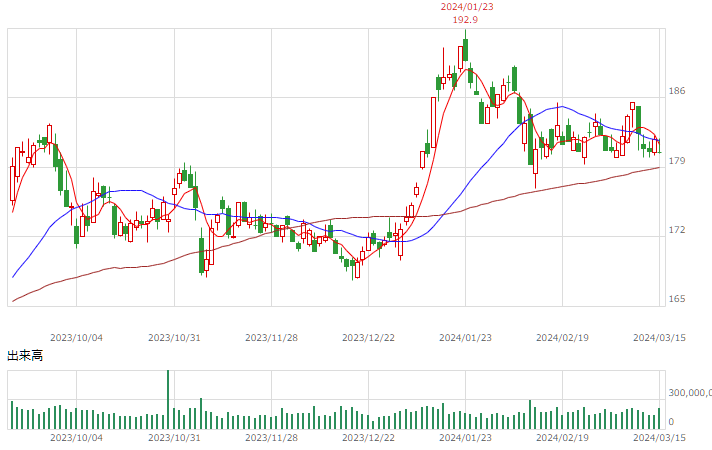
Task: Click 2023/10/31 date under the volume chart
Action: 174,438
